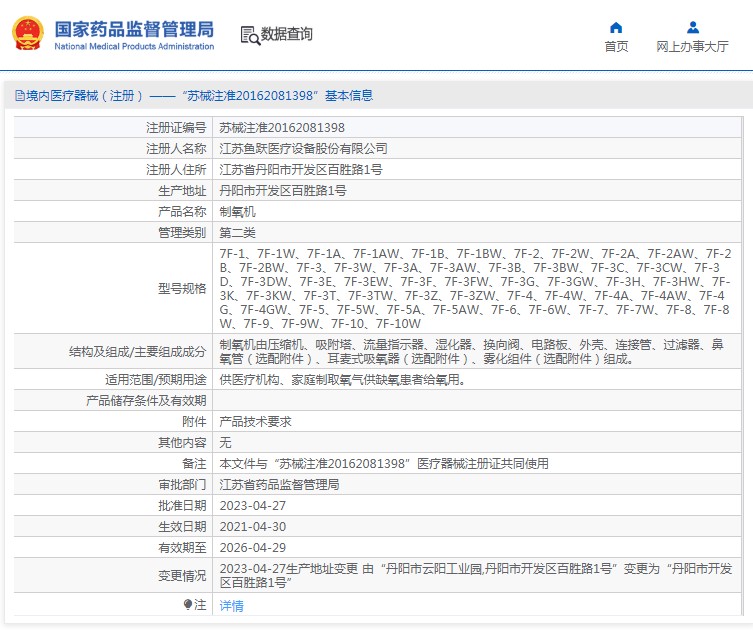Click the registration number value 苏械注准20162081398

pos(282,128)
